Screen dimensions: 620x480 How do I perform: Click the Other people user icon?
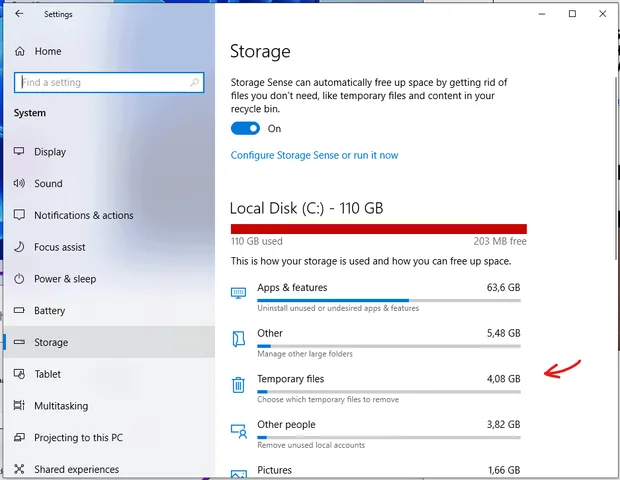tap(238, 431)
